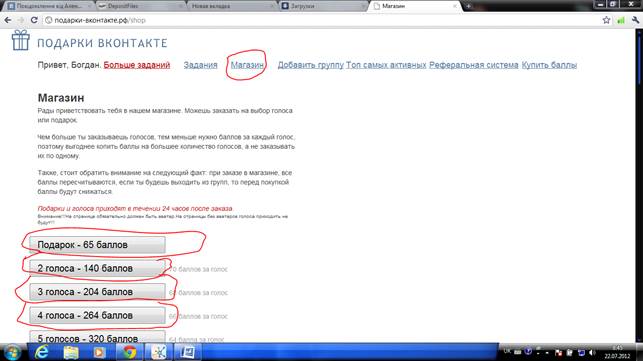Screen dimensions: 643x361
Task: Open the Магазин navigation link
Action: pos(247,65)
